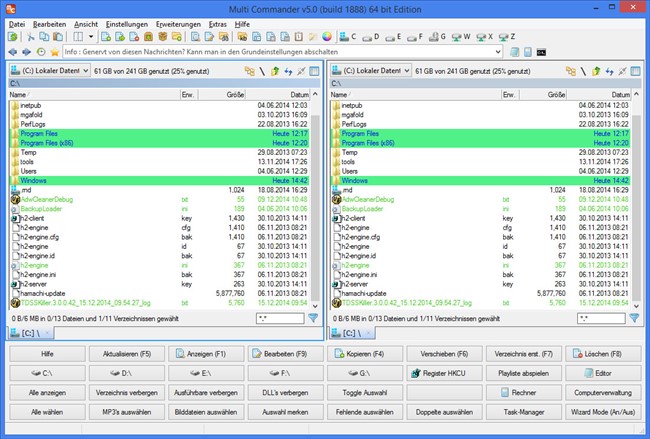Image resolution: width=650 pixels, height=439 pixels.
Task: Click the black command prompt icon
Action: (541, 52)
